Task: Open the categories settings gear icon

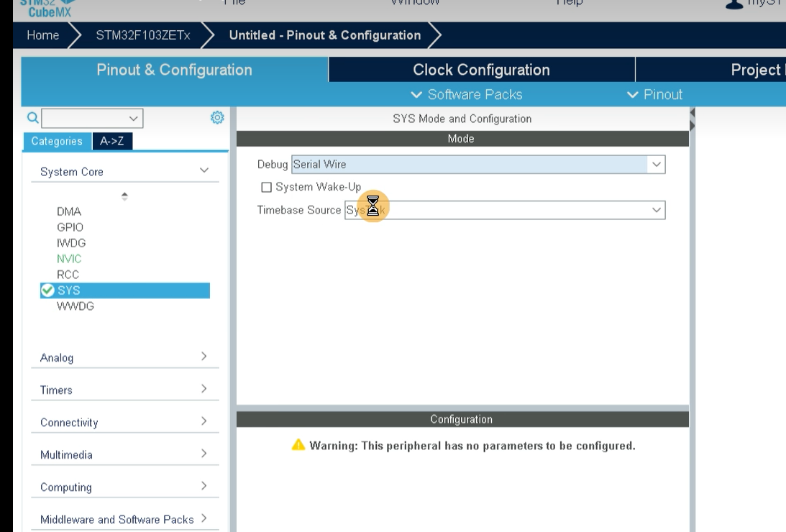Action: point(217,118)
